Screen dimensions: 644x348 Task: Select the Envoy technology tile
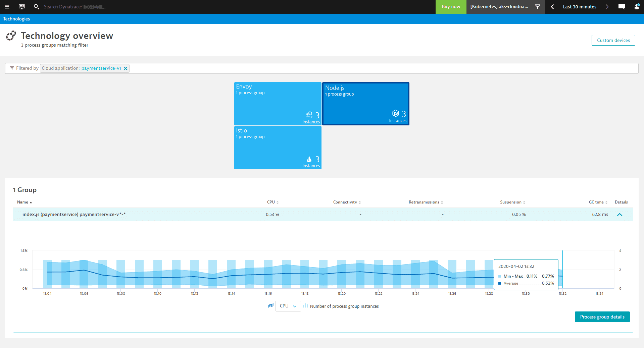278,104
